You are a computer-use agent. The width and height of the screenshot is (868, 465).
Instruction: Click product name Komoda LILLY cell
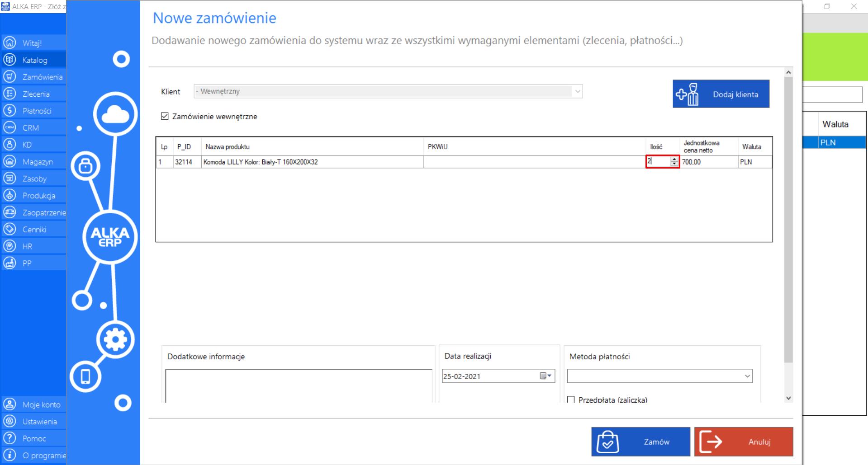click(313, 162)
